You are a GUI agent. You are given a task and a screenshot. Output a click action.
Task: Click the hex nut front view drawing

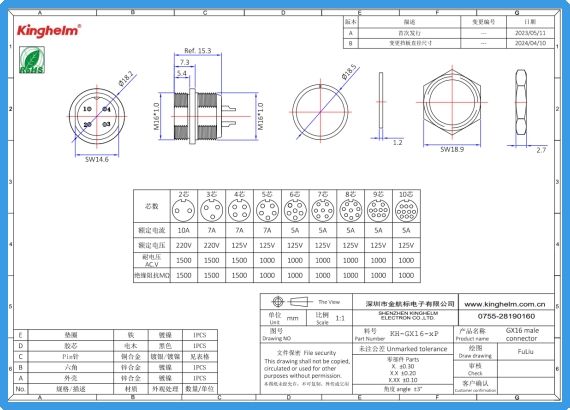coord(452,102)
